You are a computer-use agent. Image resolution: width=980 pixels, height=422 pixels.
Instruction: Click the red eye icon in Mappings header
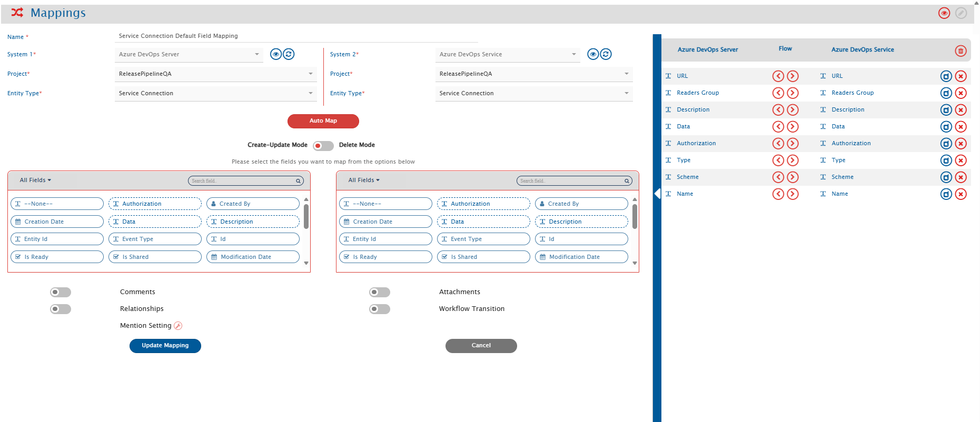pyautogui.click(x=944, y=13)
